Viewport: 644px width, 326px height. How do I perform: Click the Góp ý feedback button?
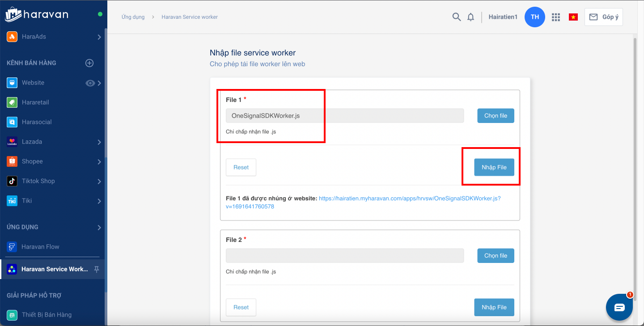(x=603, y=17)
